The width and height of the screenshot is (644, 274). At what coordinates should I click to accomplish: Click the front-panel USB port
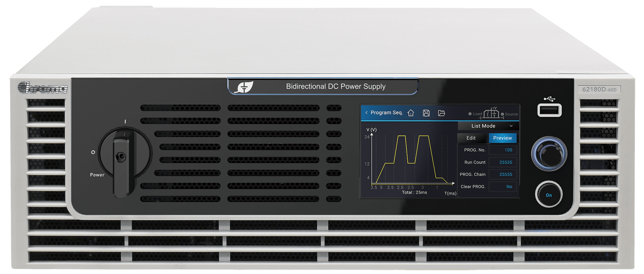coord(549,110)
